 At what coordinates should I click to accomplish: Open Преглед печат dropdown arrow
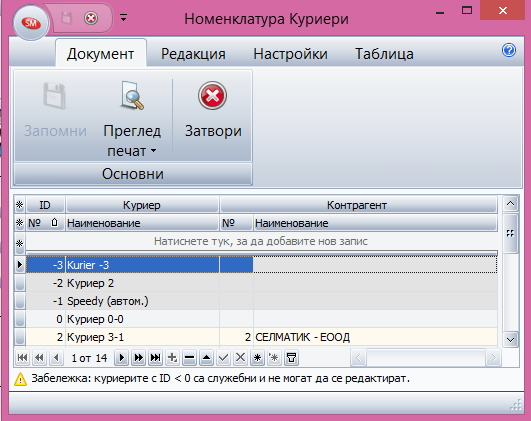(x=153, y=150)
